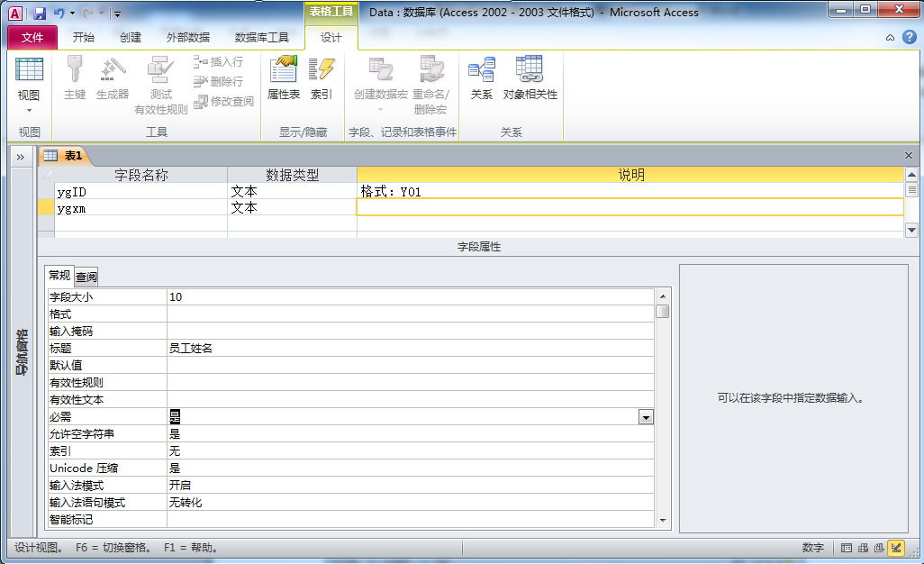Minimize the ribbon with caret icon

(890, 38)
